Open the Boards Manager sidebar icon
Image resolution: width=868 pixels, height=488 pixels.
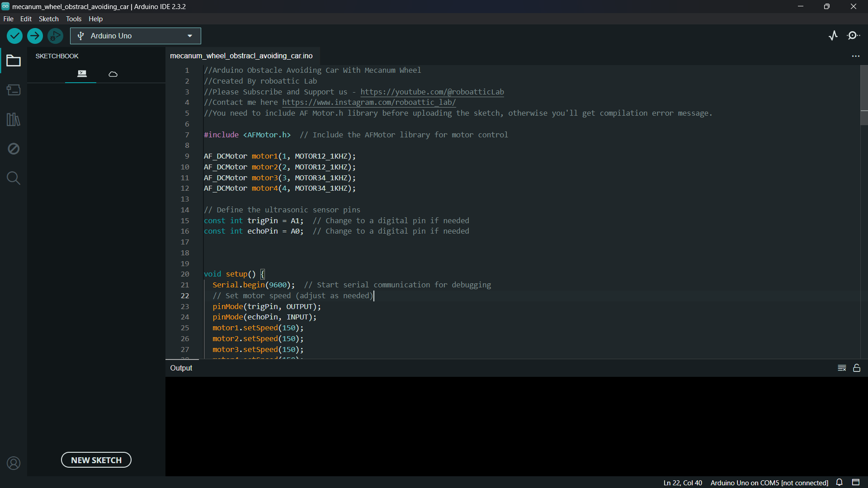pos(14,90)
